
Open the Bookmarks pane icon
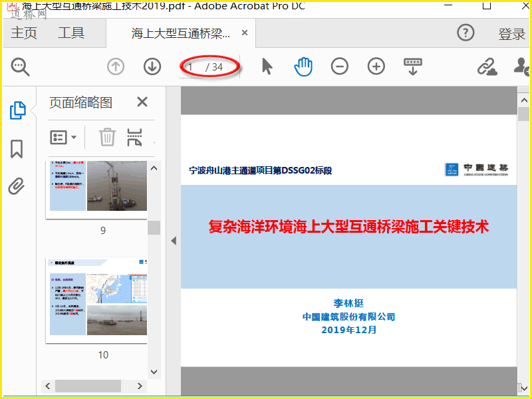tap(17, 149)
